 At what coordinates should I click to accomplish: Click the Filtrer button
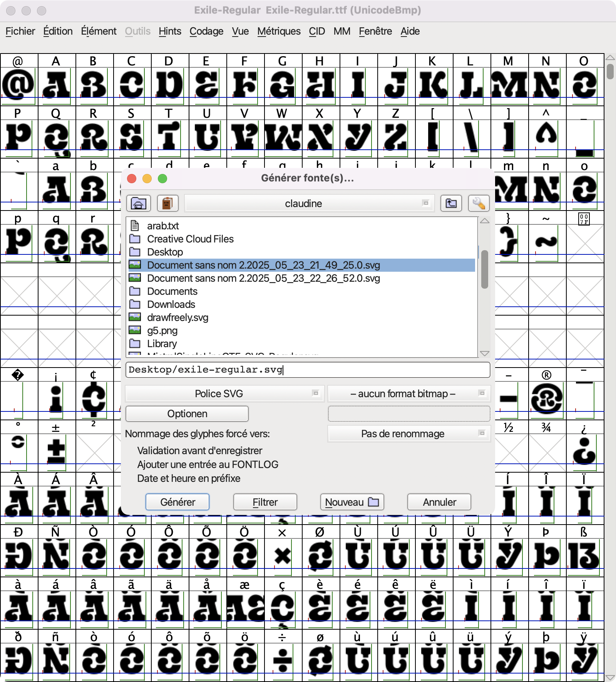tap(265, 502)
